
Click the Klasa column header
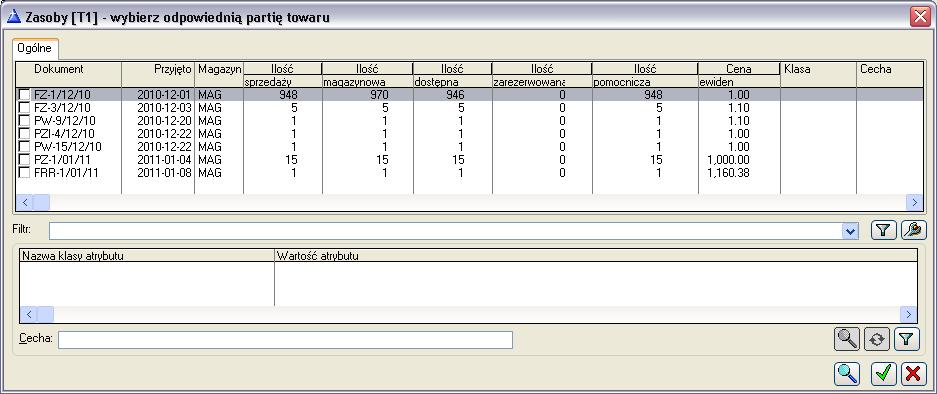818,74
